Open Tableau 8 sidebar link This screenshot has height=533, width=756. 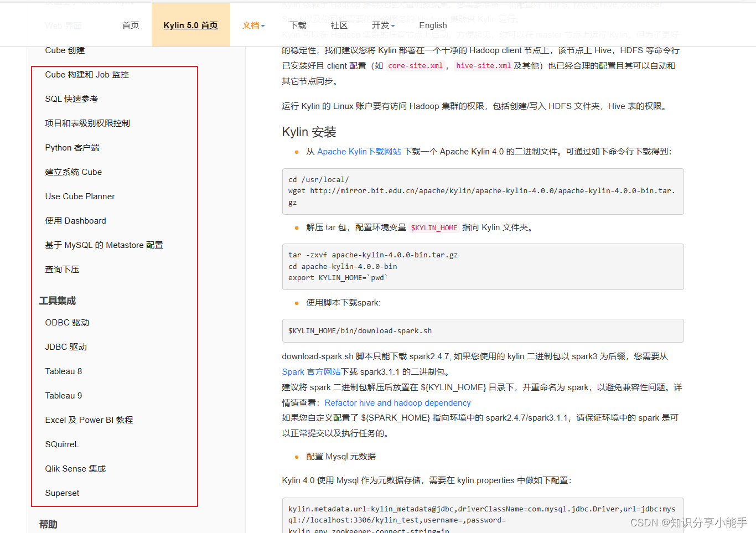point(64,371)
